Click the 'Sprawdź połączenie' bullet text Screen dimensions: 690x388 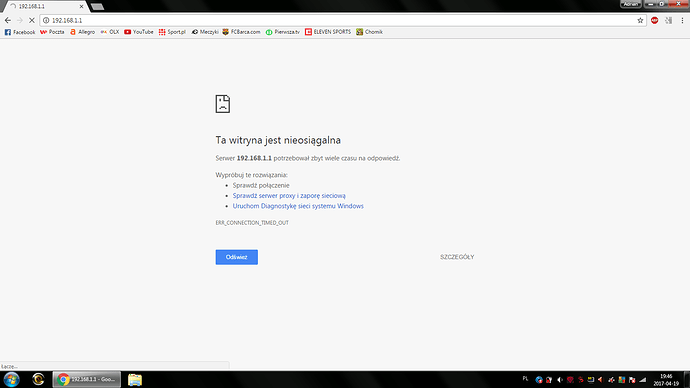pyautogui.click(x=261, y=185)
